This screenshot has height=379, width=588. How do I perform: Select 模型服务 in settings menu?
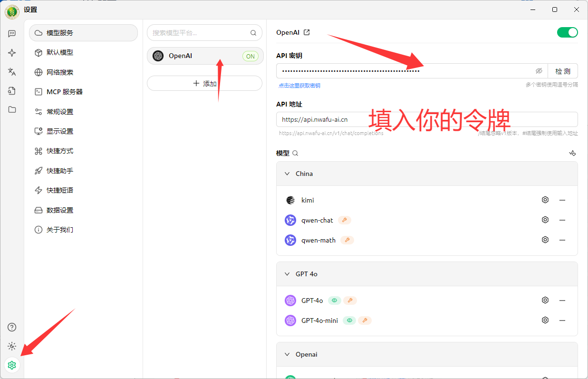pyautogui.click(x=83, y=33)
